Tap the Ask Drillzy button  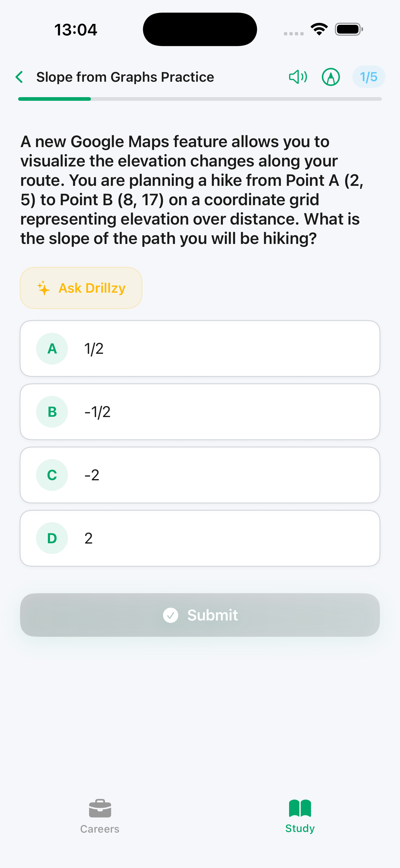81,288
